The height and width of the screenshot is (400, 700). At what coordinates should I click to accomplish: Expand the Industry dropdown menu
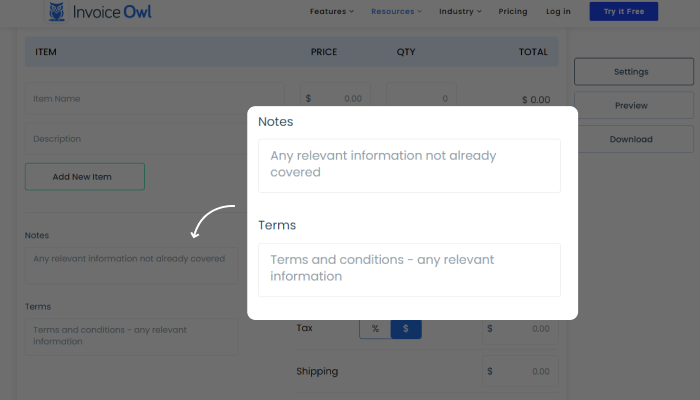460,12
